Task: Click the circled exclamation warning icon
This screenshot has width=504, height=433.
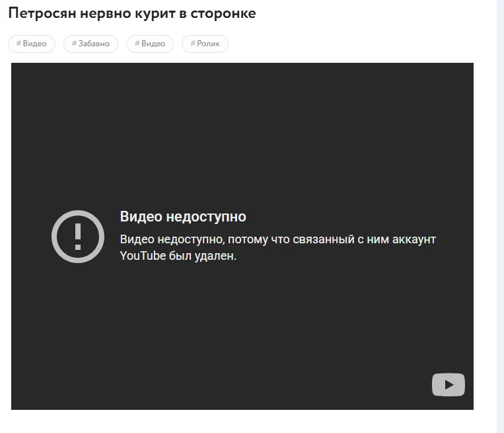Action: click(x=78, y=237)
